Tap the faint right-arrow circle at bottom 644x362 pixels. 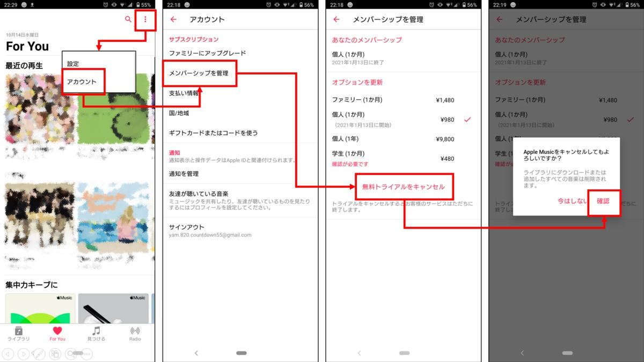pos(24,354)
